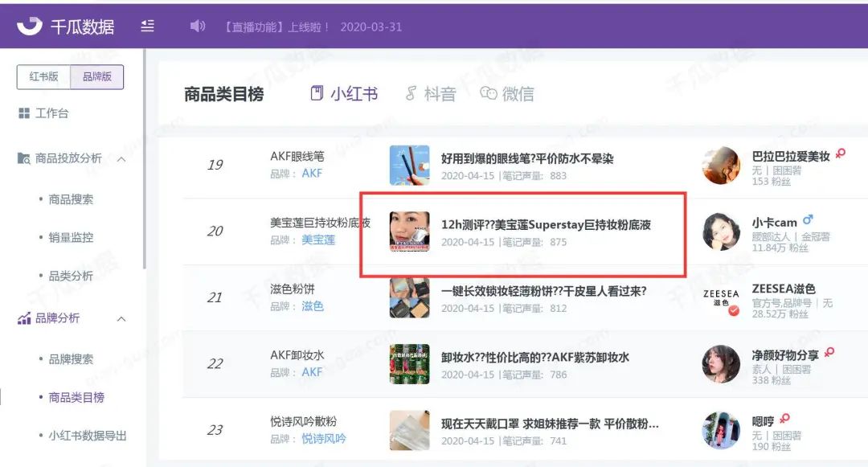
Task: Click the 微信 chat bubble icon
Action: point(489,93)
